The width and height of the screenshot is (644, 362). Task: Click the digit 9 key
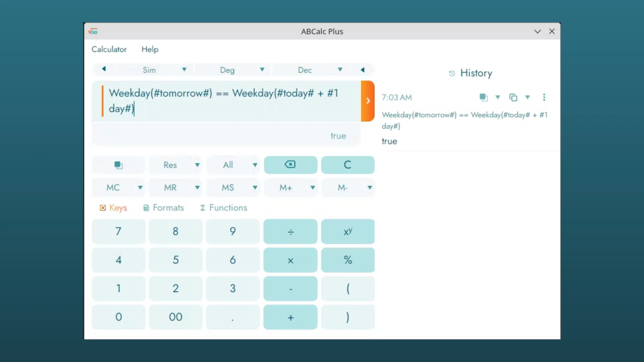[233, 232]
